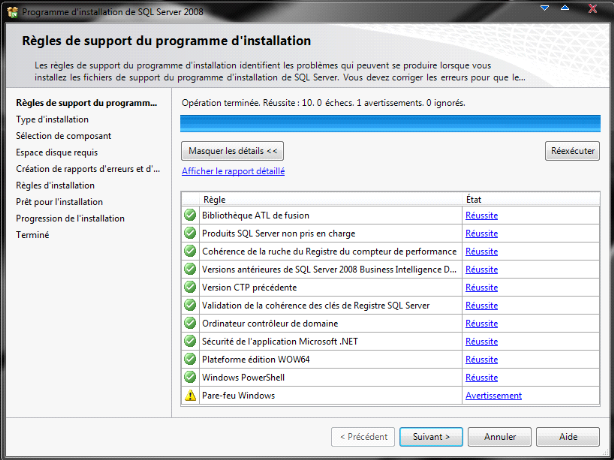Select Prêt pour l'installation step
This screenshot has height=460, width=614.
[59, 202]
